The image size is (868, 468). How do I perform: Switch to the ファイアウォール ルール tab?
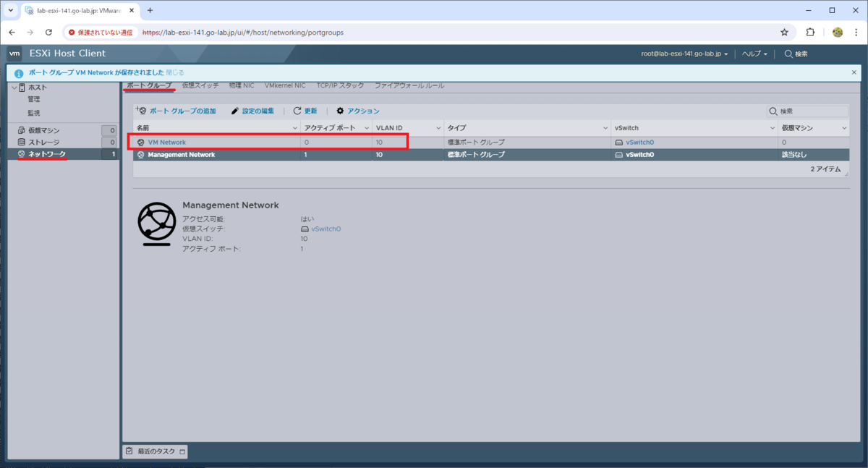click(409, 85)
